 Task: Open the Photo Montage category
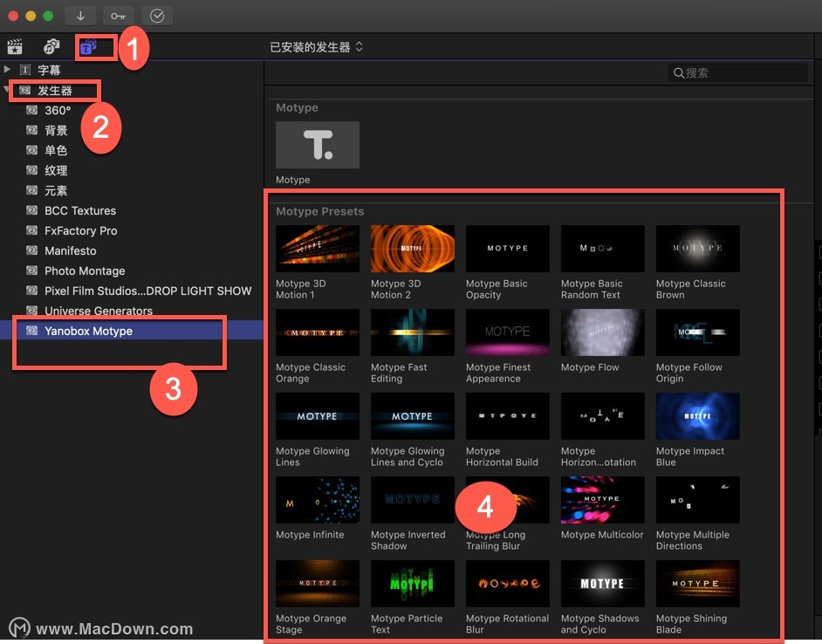pyautogui.click(x=132, y=271)
